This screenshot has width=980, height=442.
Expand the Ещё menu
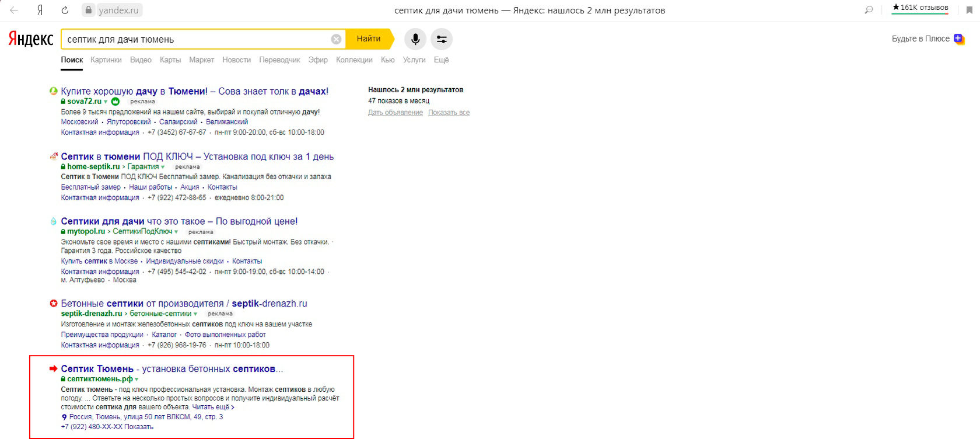coord(442,60)
